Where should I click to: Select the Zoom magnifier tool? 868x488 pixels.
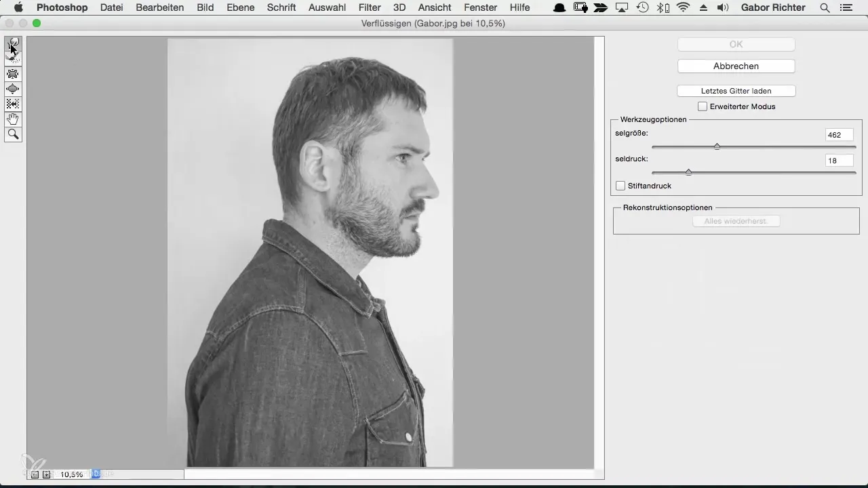pyautogui.click(x=13, y=134)
